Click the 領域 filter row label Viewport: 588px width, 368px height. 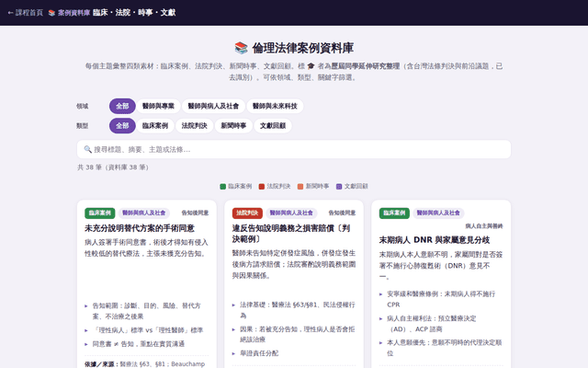pyautogui.click(x=82, y=107)
